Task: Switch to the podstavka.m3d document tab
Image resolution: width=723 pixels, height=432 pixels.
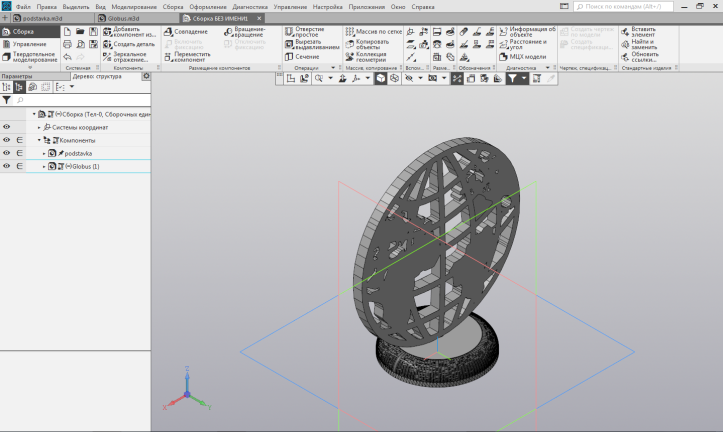Action: coord(42,19)
